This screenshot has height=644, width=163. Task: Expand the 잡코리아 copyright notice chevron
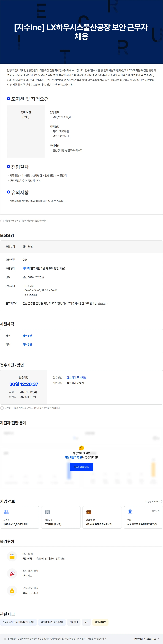(x=106, y=639)
